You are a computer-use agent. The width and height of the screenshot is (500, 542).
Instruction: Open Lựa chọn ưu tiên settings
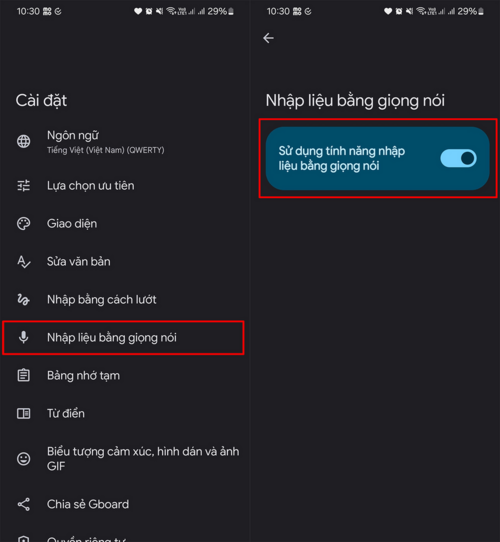click(x=125, y=186)
